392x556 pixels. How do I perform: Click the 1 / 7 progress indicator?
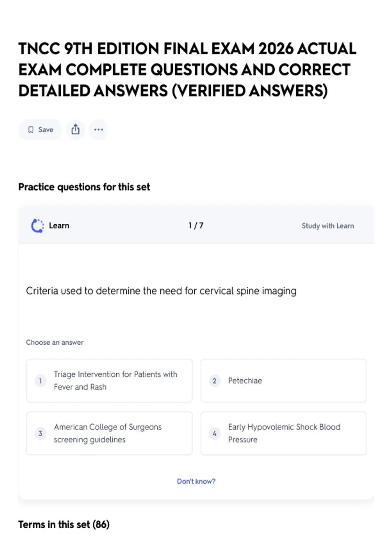point(196,226)
